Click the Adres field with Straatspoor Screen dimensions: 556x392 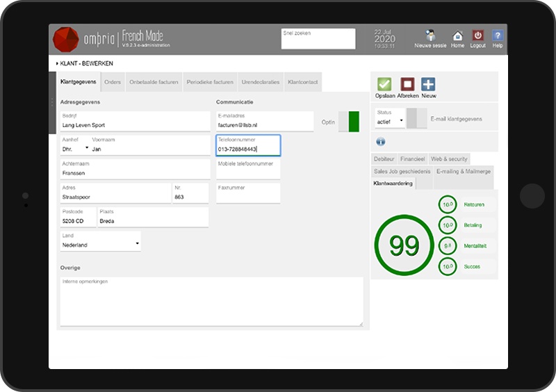[x=115, y=193]
